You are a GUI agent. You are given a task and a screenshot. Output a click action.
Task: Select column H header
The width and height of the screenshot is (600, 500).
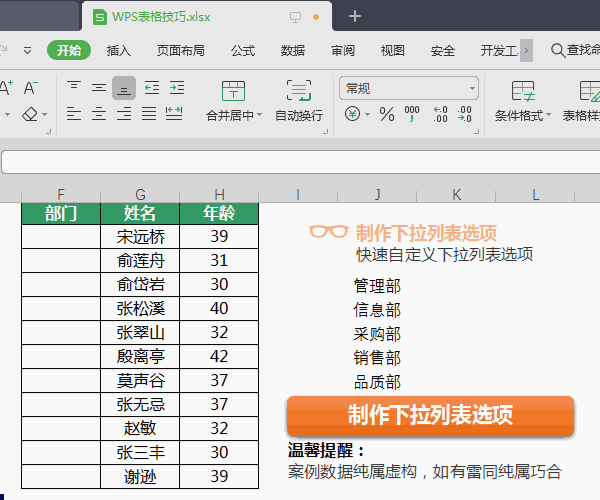click(x=219, y=195)
